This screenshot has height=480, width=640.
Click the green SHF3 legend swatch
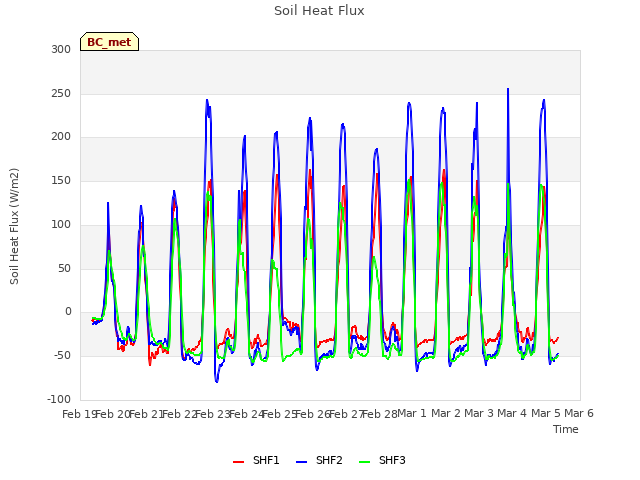tap(364, 462)
